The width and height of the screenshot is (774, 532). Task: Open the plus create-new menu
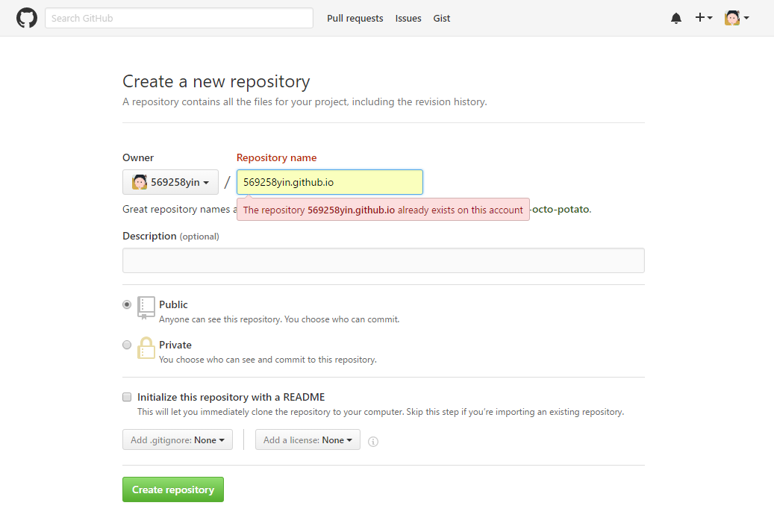703,18
